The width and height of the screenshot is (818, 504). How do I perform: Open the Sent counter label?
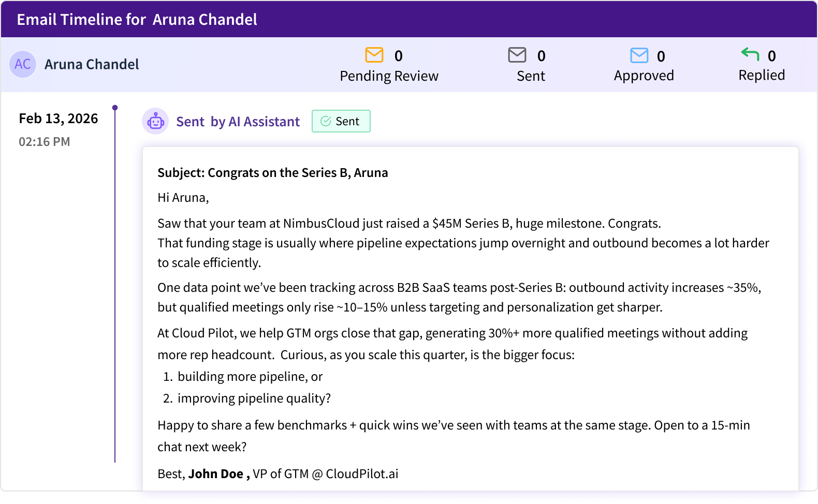[x=531, y=76]
